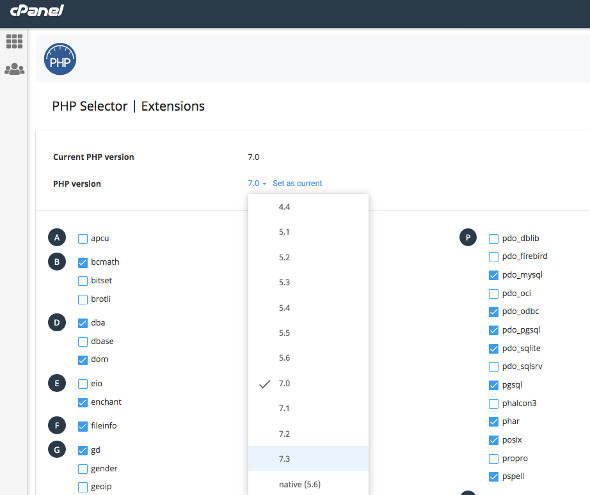Enable the eio extension
Viewport: 590px width, 495px height.
(x=83, y=384)
